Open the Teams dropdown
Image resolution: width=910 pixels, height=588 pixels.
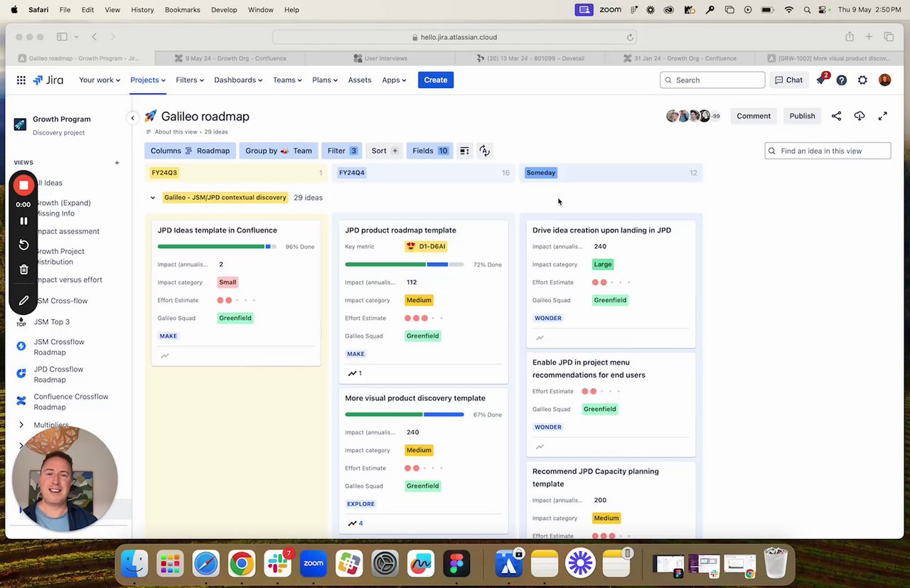(287, 80)
